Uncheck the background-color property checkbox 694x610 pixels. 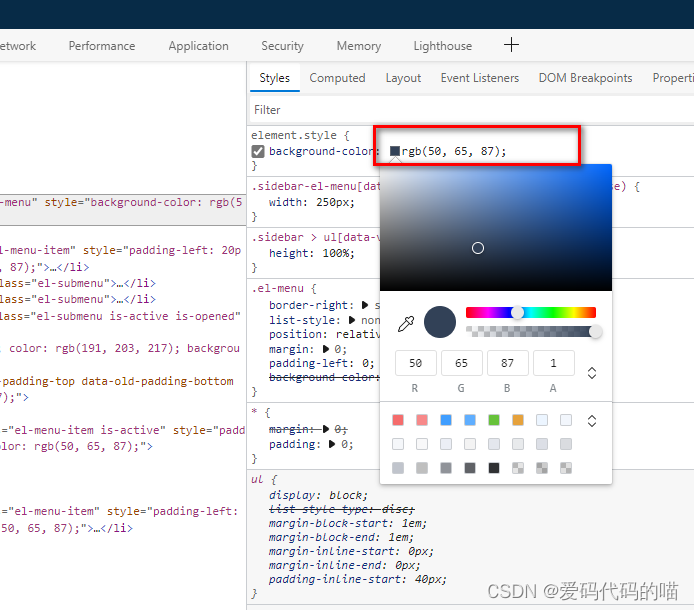pyautogui.click(x=258, y=151)
